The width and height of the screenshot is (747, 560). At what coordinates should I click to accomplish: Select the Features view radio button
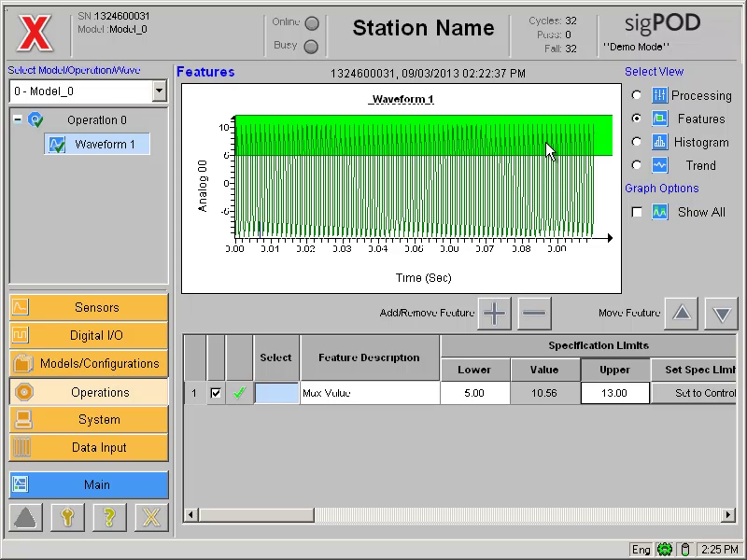coord(636,119)
